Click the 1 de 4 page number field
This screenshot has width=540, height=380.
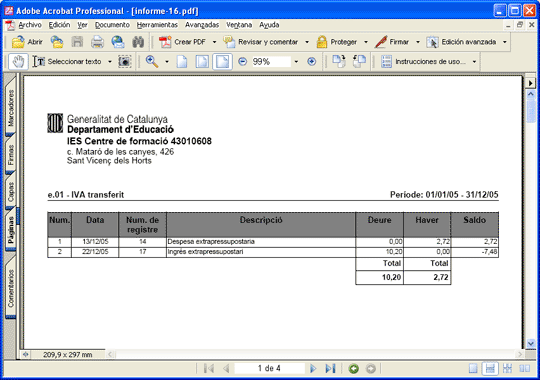coord(269,368)
